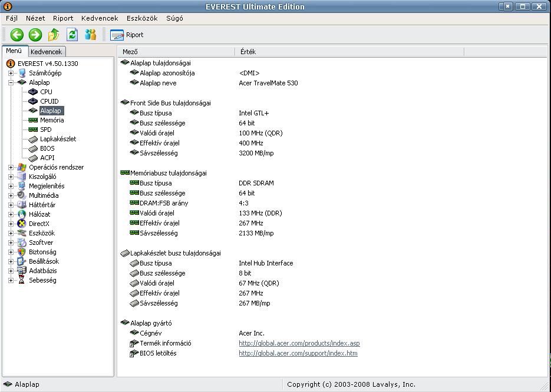Image resolution: width=551 pixels, height=392 pixels.
Task: Click the Biztonság shield icon
Action: (x=22, y=252)
